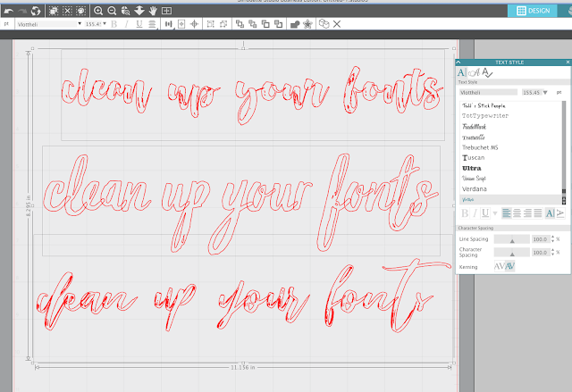Click the Drag Zoom arrow icon
Screen dimensions: 572x392
(x=139, y=11)
